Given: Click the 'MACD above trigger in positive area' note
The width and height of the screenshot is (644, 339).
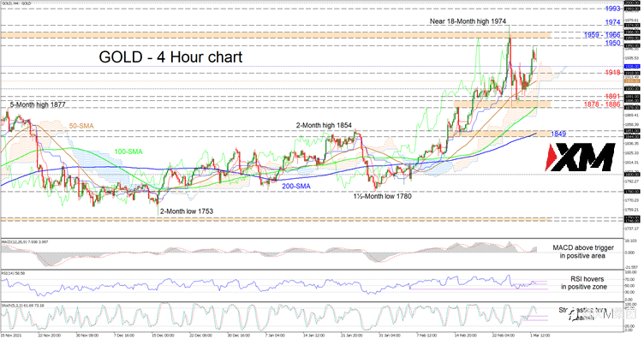Looking at the screenshot, I should [583, 252].
